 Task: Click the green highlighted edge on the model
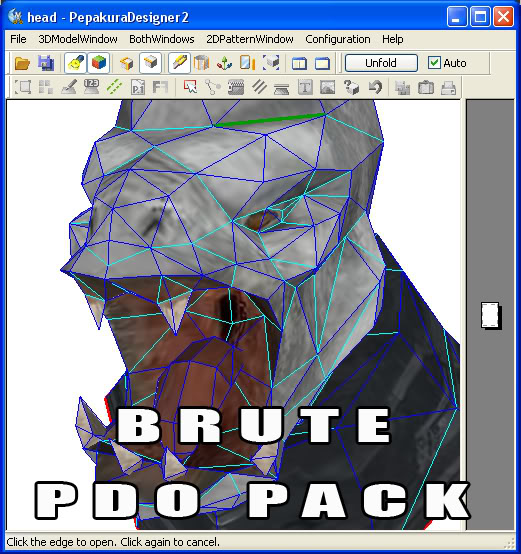pyautogui.click(x=270, y=119)
